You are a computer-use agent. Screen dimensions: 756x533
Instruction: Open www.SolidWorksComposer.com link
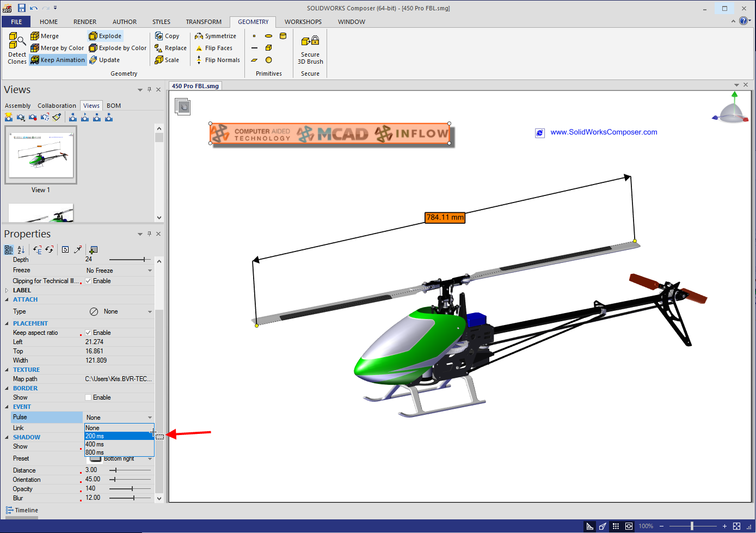point(603,132)
